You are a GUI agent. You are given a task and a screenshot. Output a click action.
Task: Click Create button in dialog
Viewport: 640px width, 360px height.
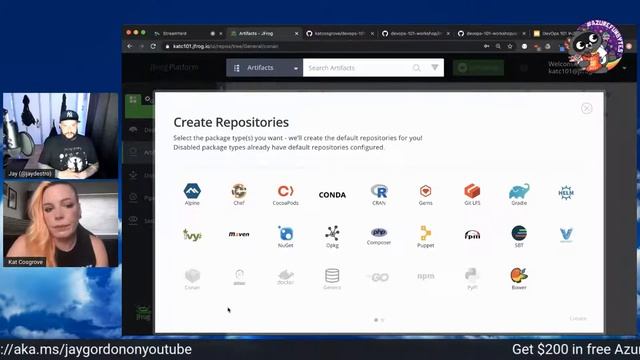(x=578, y=318)
